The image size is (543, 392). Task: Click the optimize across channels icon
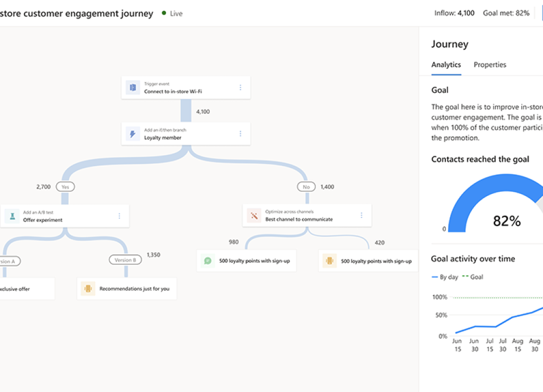click(x=254, y=216)
